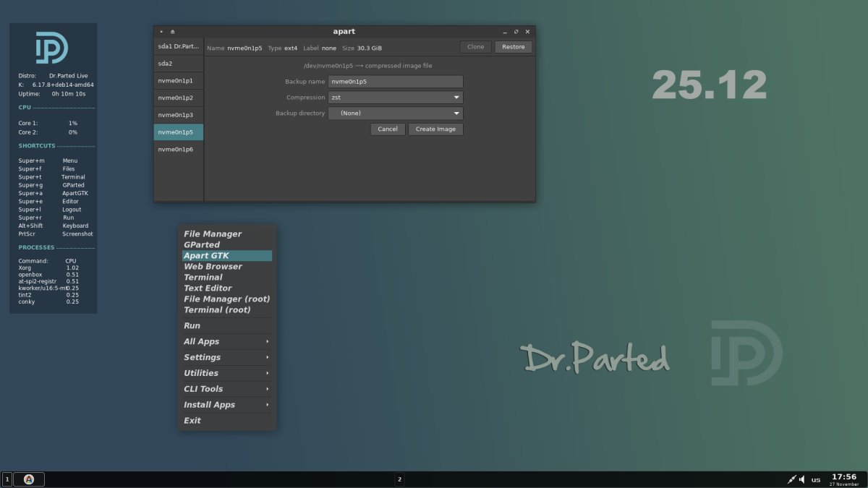
Task: Click the Restore button
Action: pyautogui.click(x=514, y=47)
